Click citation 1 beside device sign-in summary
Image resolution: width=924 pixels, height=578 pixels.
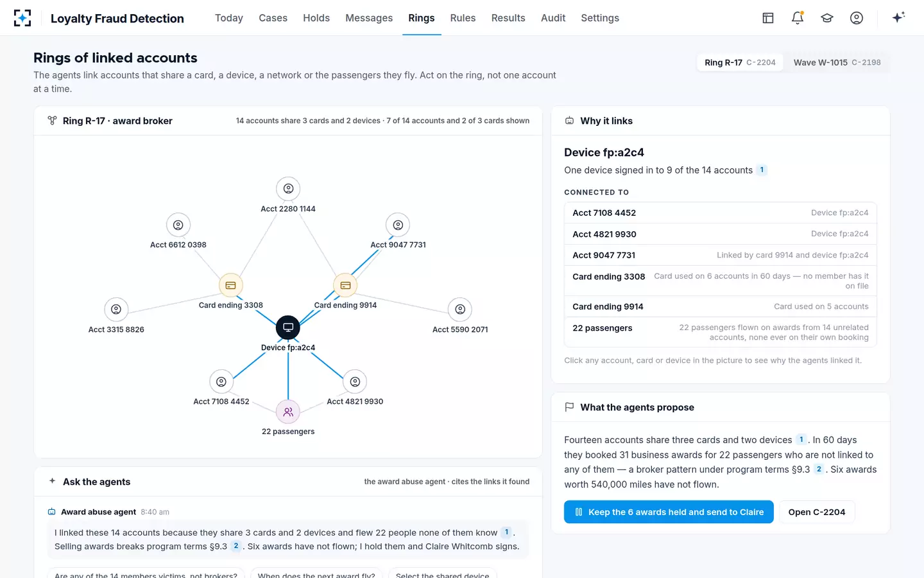coord(762,170)
